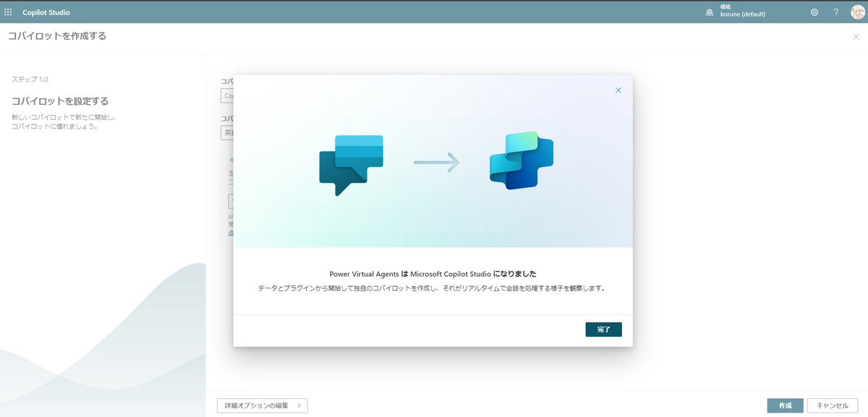Close the announcement dialog with the X
The height and width of the screenshot is (417, 868).
tap(618, 90)
